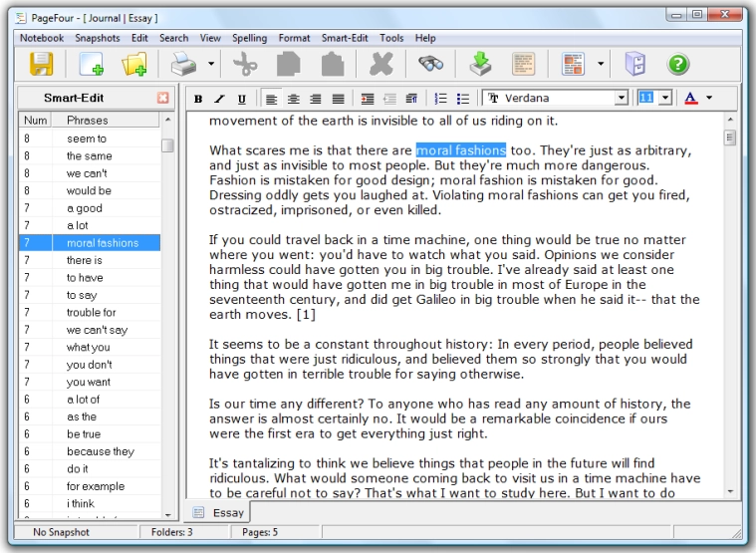Close the Smart-Edit panel
Viewport: 756px width, 553px height.
[x=163, y=98]
